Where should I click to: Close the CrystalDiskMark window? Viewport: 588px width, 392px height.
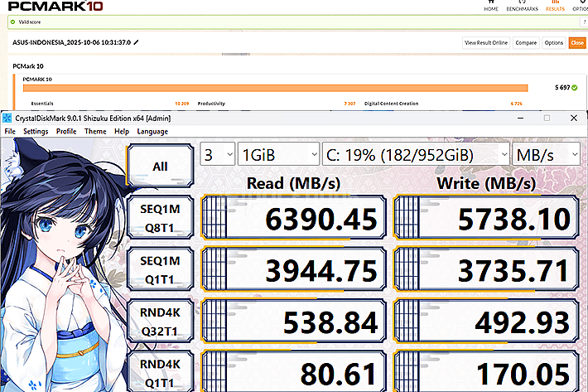[x=574, y=119]
